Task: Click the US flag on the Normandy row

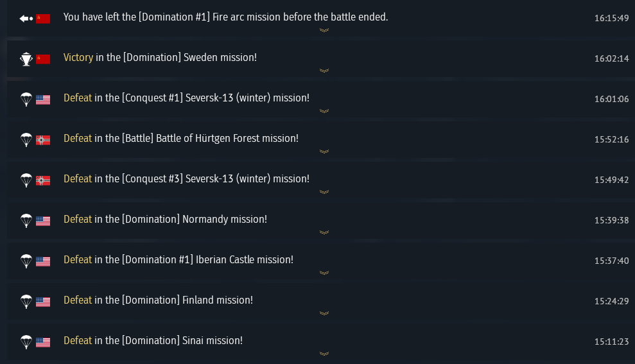Action: 43,221
